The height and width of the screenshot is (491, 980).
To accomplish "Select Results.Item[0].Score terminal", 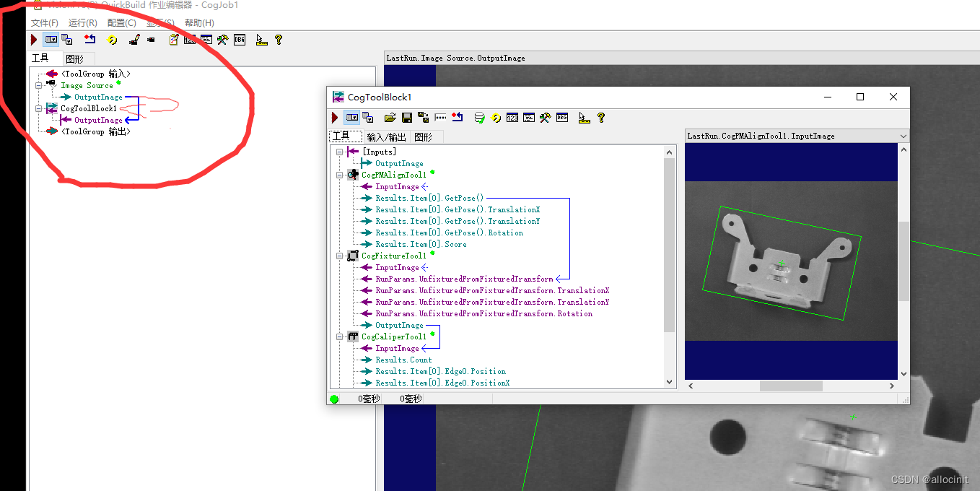I will point(421,244).
